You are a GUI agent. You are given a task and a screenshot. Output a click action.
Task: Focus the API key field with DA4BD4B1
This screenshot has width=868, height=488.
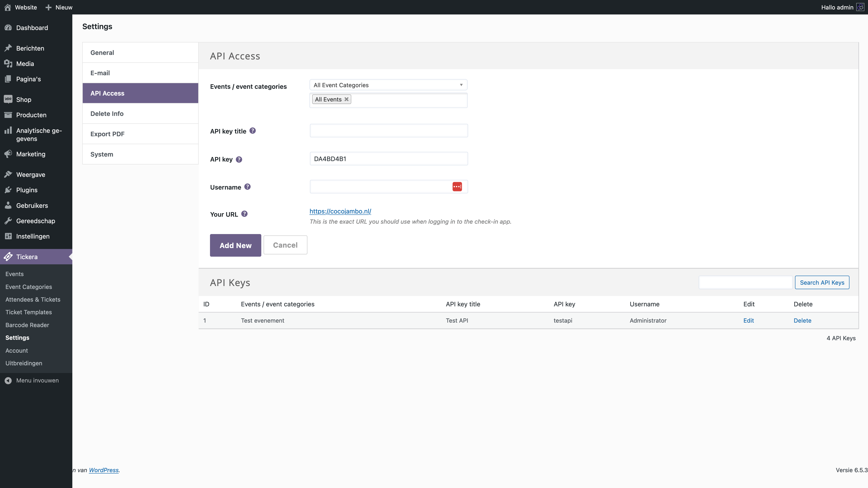coord(389,159)
